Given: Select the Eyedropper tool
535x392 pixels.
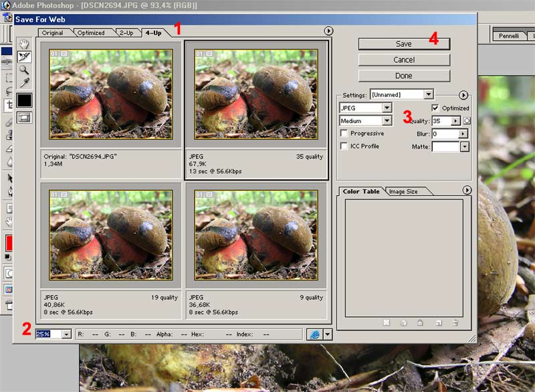Looking at the screenshot, I should click(x=24, y=82).
